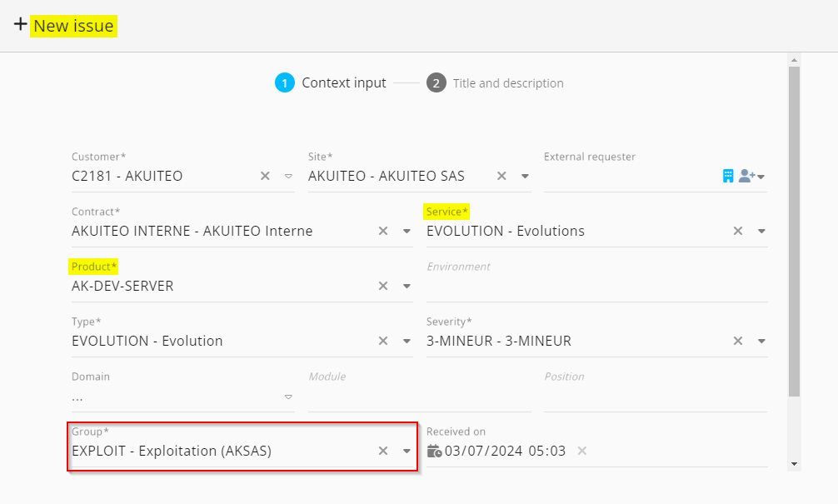
Task: Clear the Site value AKUITEO SAS
Action: click(x=501, y=176)
